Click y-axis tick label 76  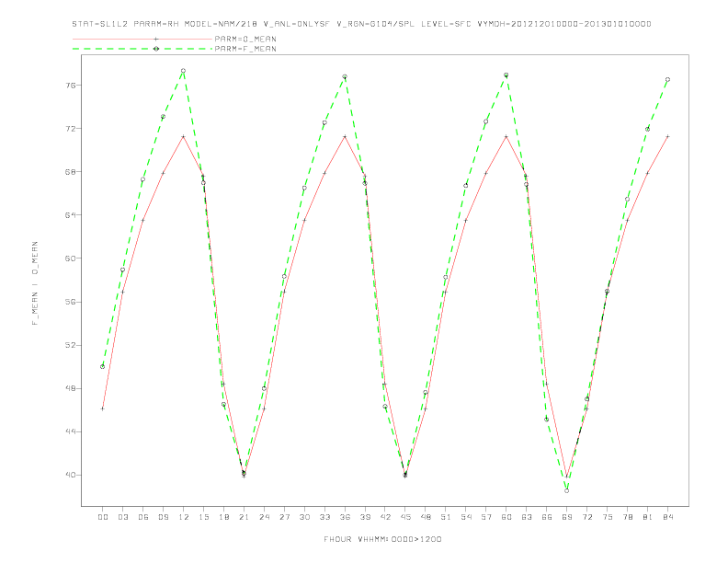coord(70,85)
